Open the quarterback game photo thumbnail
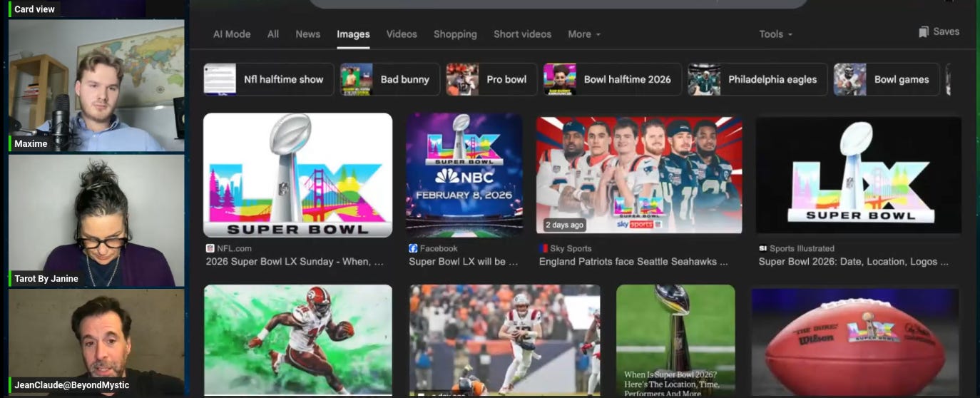980x398 pixels. 505,340
